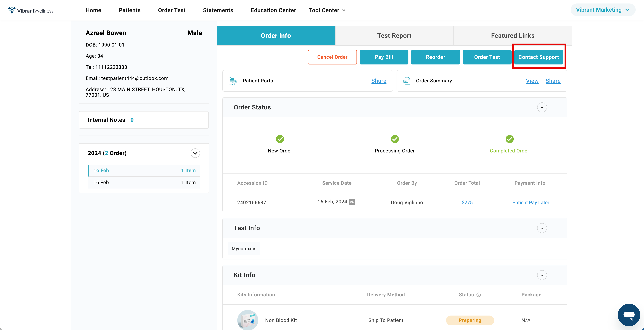644x330 pixels.
Task: Click the DOB: 1990-01-01 line
Action: pos(105,45)
